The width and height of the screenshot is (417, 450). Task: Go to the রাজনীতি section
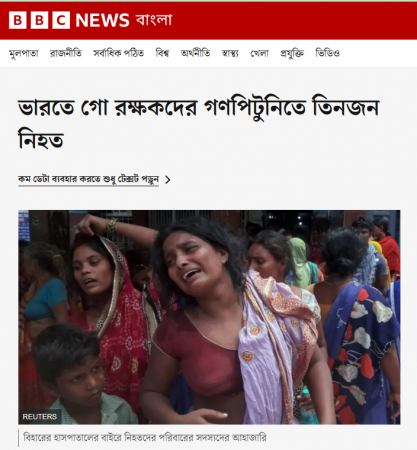(x=66, y=53)
